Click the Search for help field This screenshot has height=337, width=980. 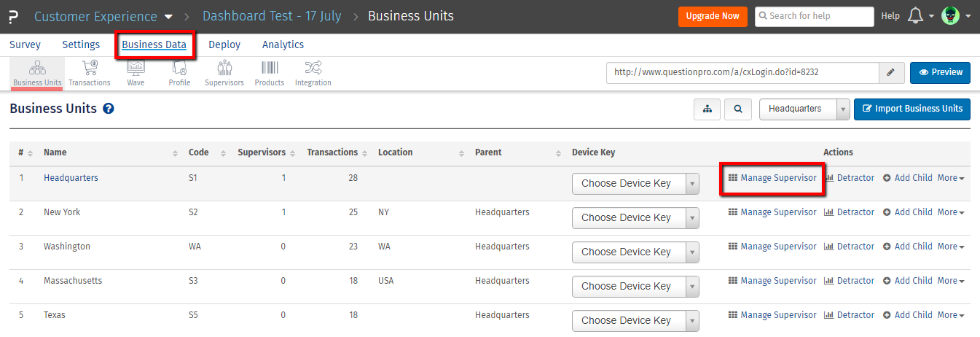click(814, 16)
